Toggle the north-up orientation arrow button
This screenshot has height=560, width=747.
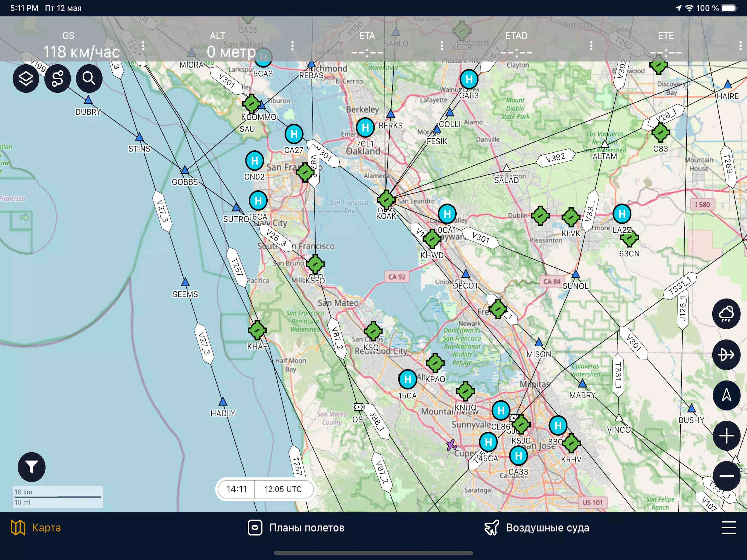click(x=726, y=395)
